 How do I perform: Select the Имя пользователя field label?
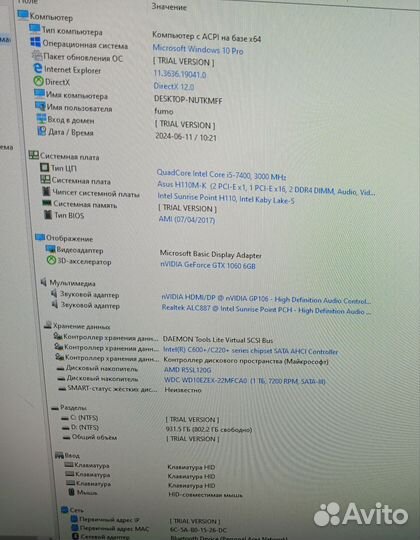click(80, 108)
